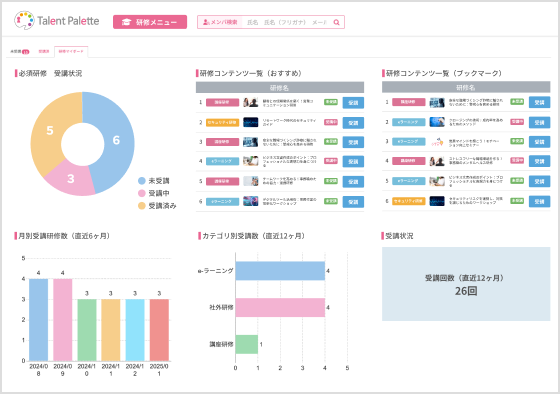
Task: Click the eラーニング tag in ブックマーク row 2
Action: point(409,122)
